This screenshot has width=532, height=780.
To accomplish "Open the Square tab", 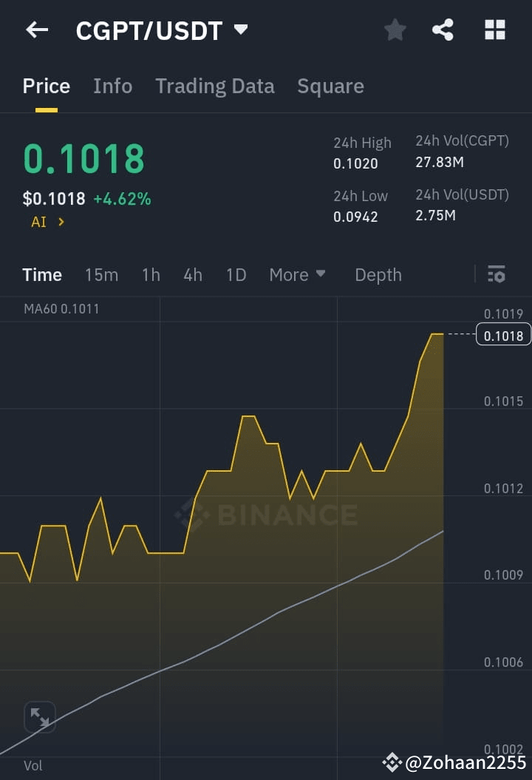I will point(330,86).
